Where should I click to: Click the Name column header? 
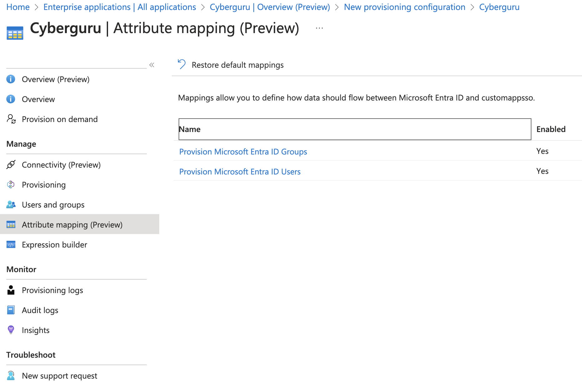(x=355, y=129)
